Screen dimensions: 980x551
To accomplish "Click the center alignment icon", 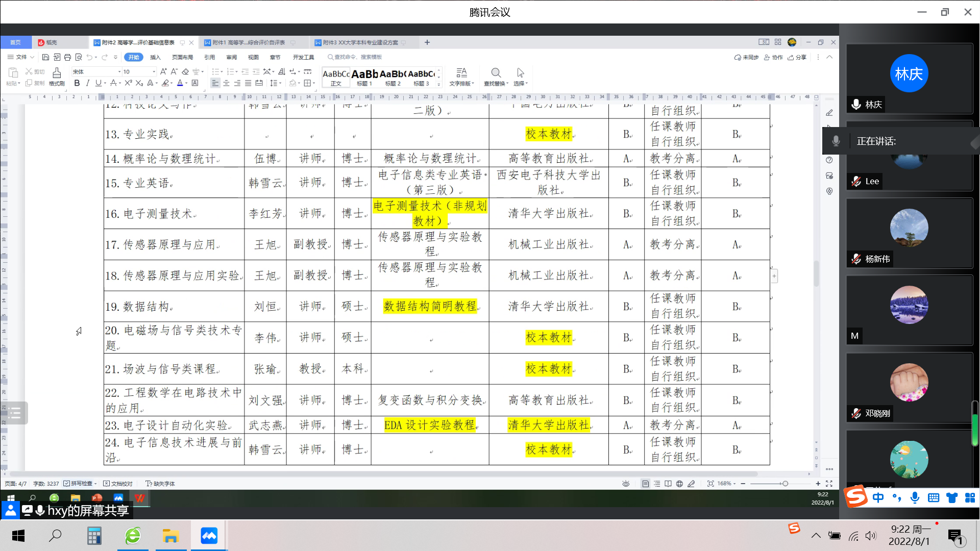I will point(226,83).
